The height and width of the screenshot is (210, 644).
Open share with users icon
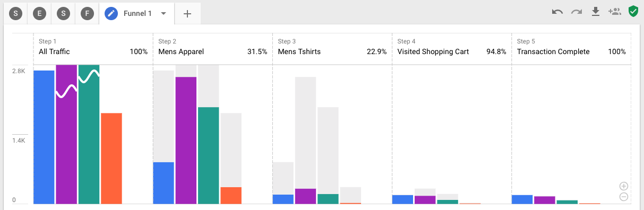point(614,11)
